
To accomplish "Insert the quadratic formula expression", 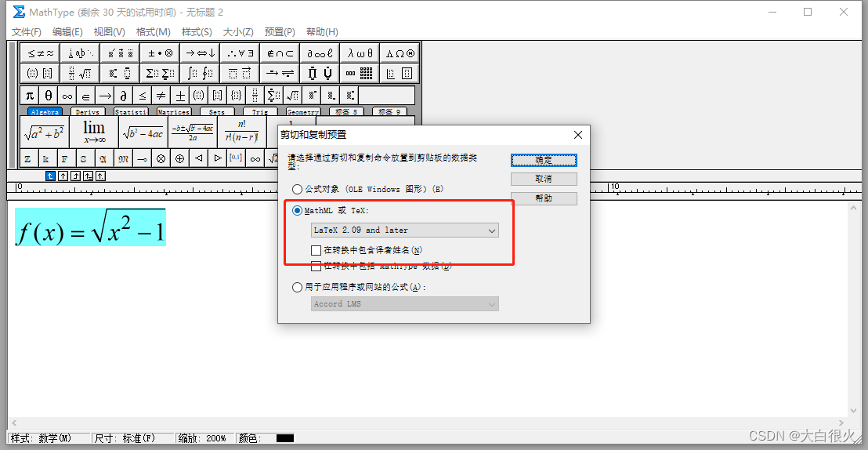I will pyautogui.click(x=192, y=132).
